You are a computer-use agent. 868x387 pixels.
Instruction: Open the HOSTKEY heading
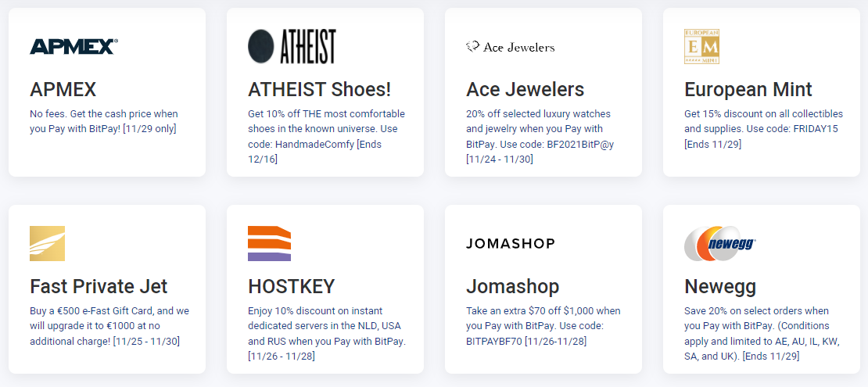[291, 286]
